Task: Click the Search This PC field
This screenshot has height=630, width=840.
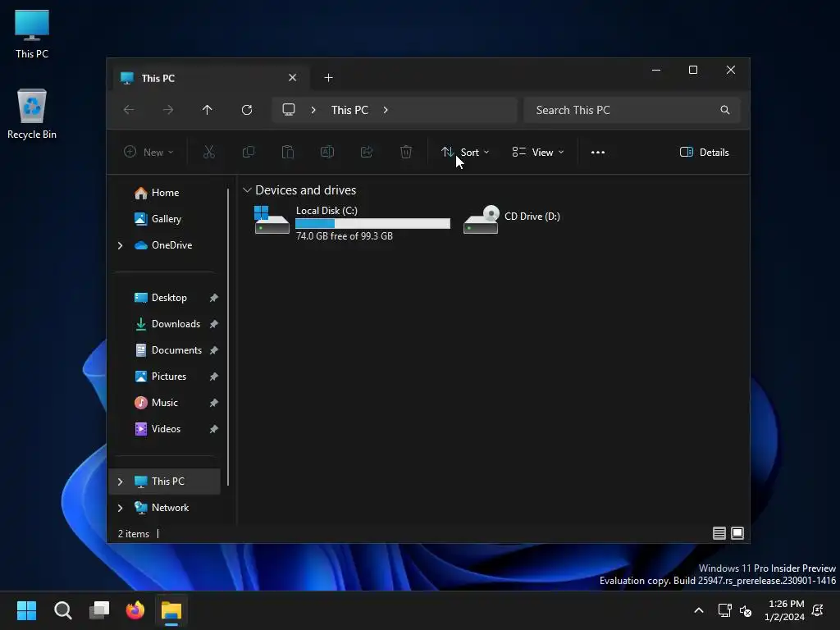Action: pyautogui.click(x=632, y=110)
